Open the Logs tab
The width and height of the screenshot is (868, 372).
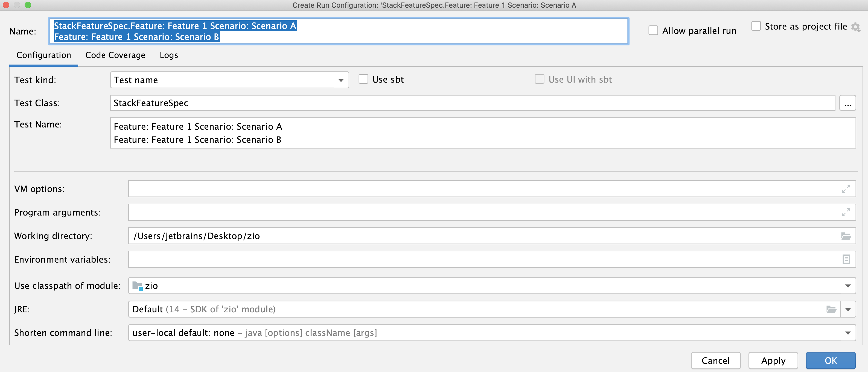(x=169, y=55)
